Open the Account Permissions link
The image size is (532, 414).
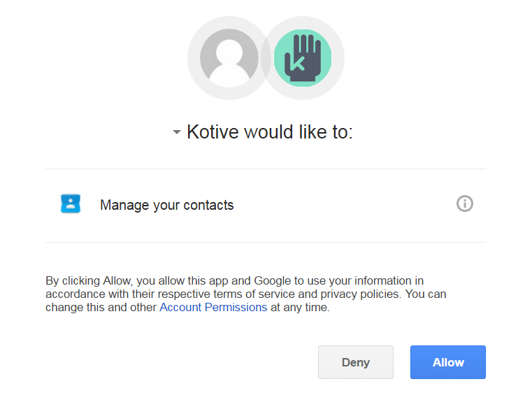(x=213, y=307)
